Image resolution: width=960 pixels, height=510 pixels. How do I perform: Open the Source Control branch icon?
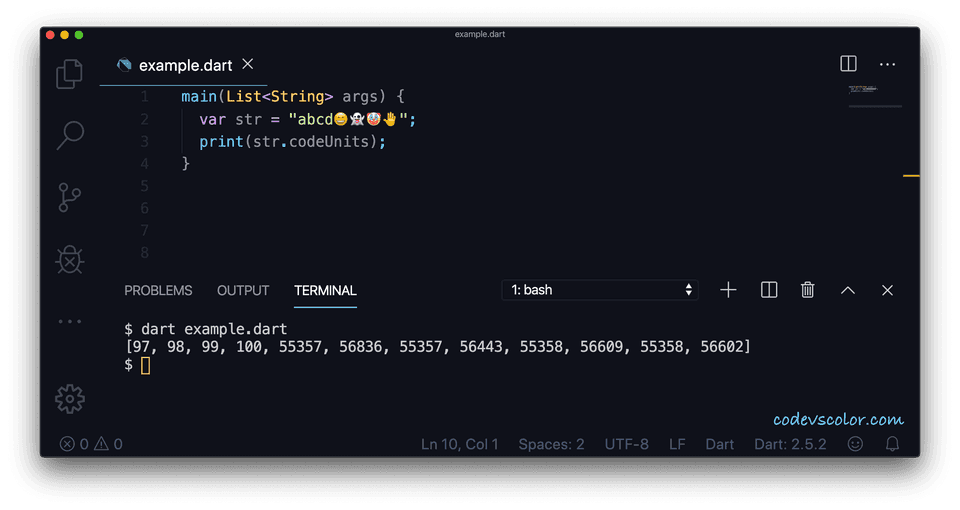[x=69, y=197]
